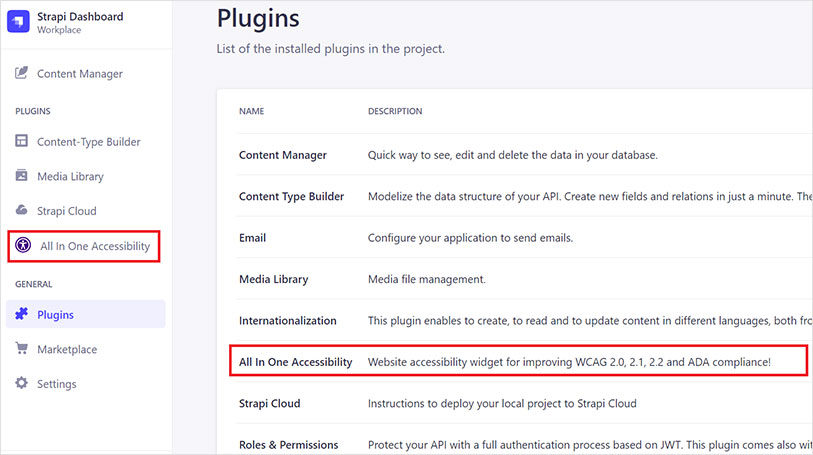
Task: Click the All In One Accessibility icon
Action: click(x=24, y=246)
